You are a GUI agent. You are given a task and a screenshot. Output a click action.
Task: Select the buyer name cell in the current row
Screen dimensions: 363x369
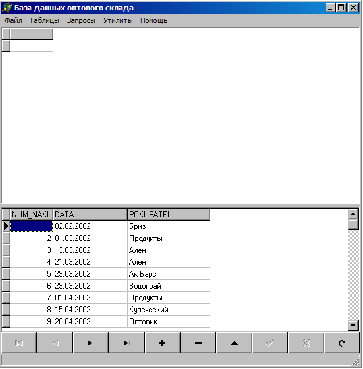click(169, 226)
